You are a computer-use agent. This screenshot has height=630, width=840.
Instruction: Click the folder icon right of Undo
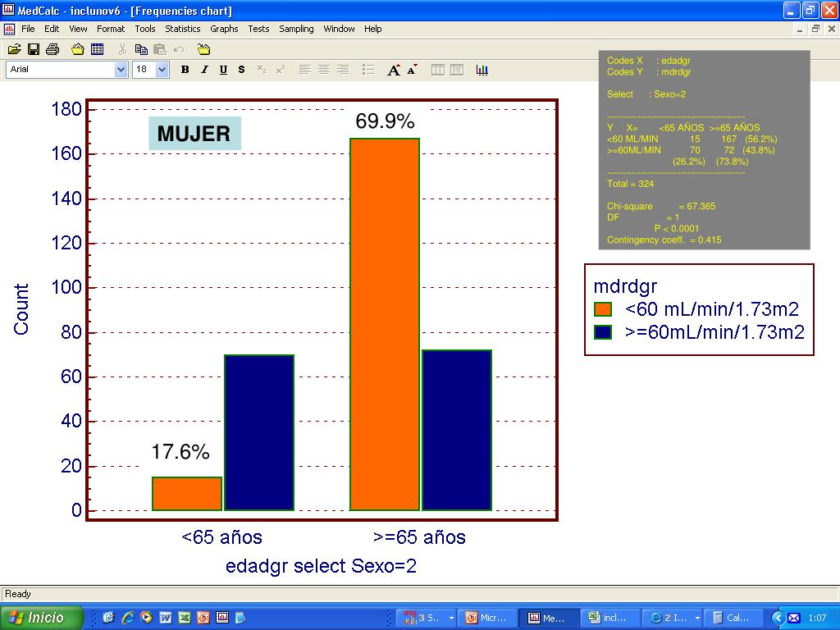pos(203,50)
